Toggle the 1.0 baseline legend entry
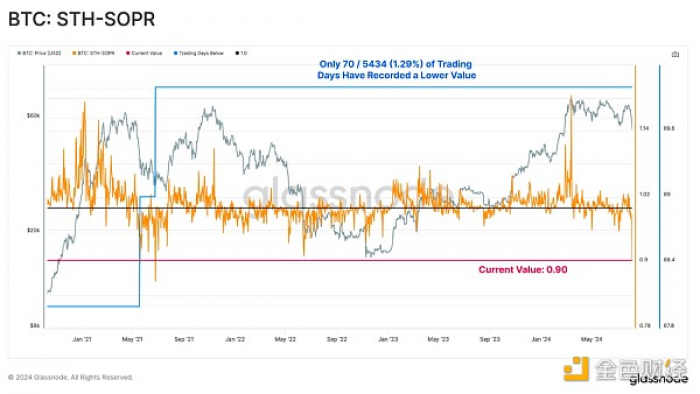This screenshot has height=394, width=700. (x=241, y=53)
